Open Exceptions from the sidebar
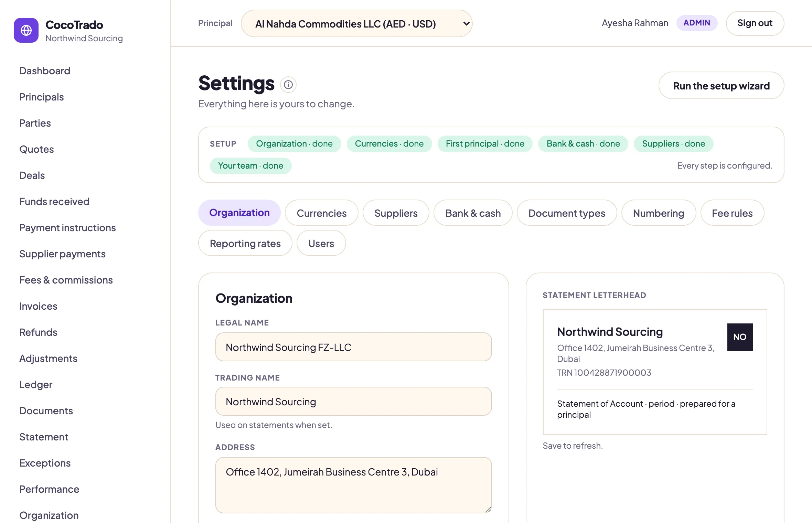 [45, 463]
